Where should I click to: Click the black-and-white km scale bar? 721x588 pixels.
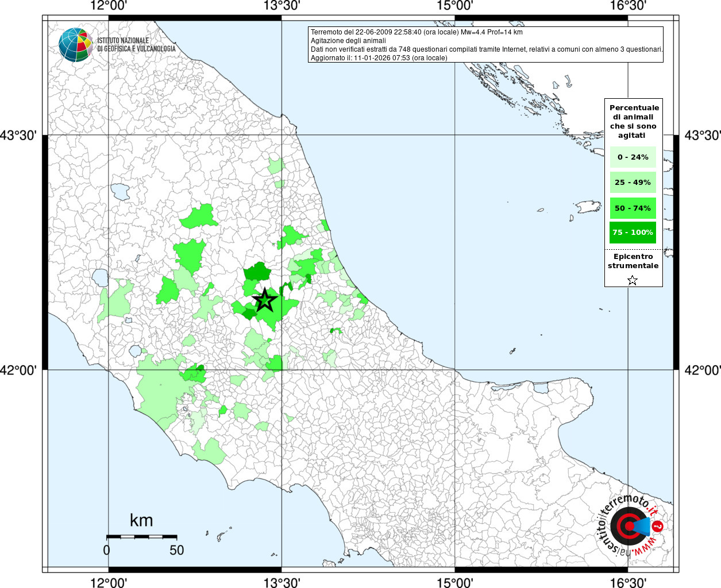tap(141, 536)
